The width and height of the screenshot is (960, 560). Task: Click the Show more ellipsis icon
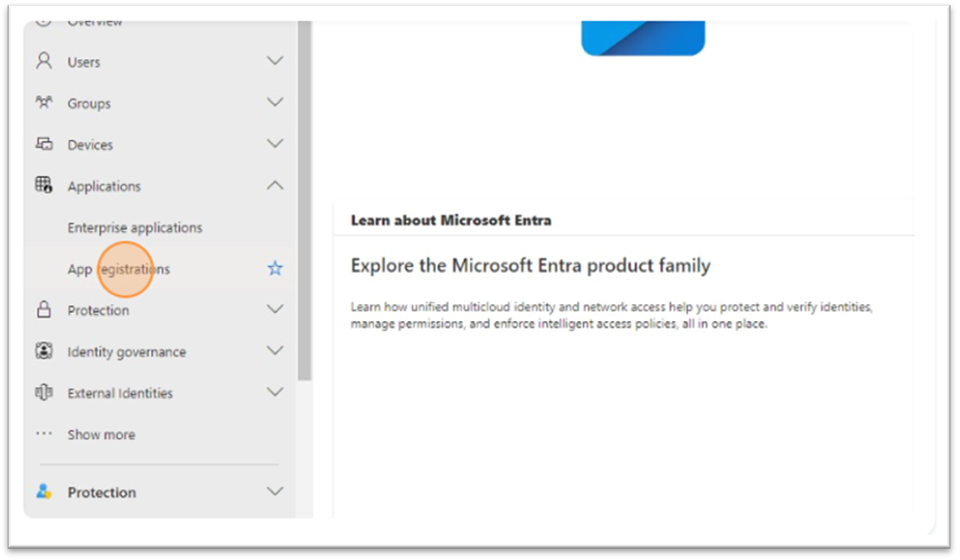44,434
